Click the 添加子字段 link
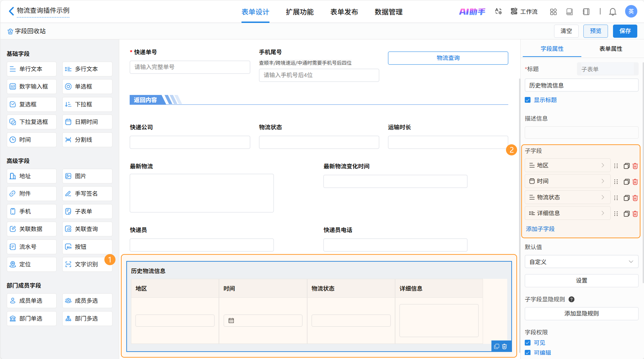 (540, 229)
